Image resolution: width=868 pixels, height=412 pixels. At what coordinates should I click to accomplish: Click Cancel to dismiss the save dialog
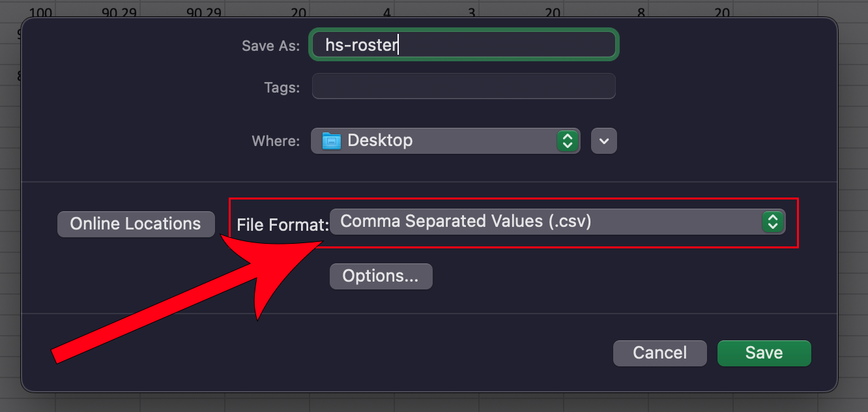(659, 353)
